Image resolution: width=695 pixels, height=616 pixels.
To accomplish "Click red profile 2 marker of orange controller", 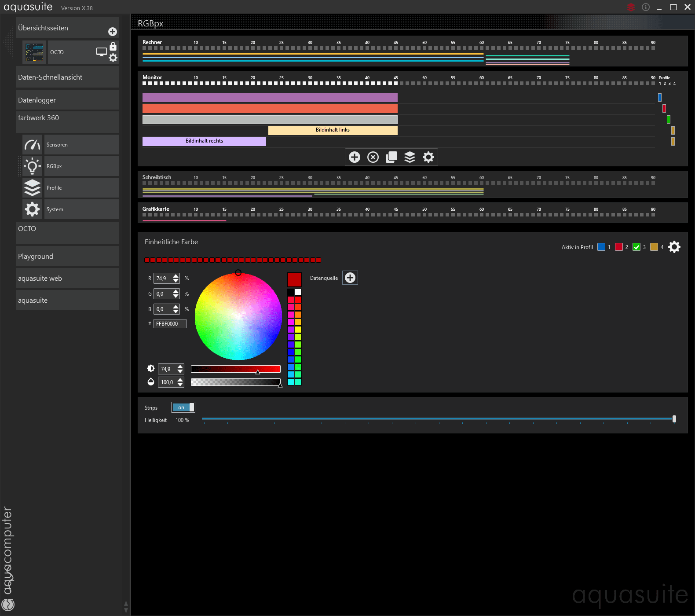I will pyautogui.click(x=664, y=108).
